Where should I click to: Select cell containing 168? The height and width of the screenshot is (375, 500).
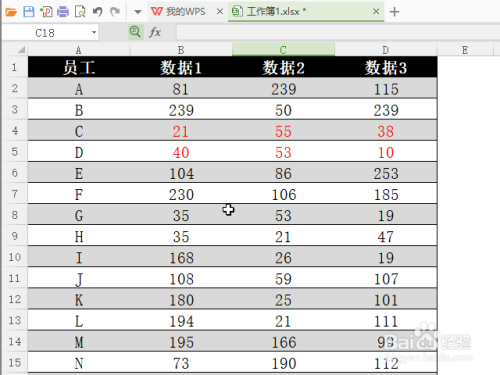coord(181,257)
